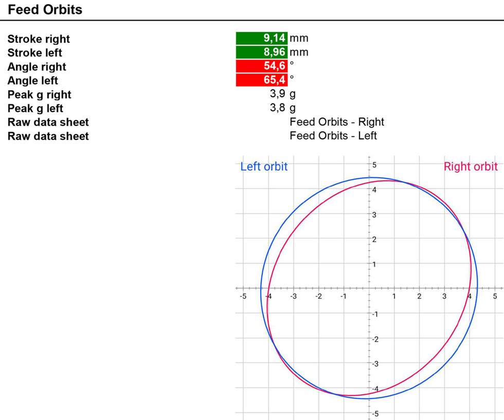Screen dimensions: 504x420
Task: Click the green Stroke right value 9,14
Action: (x=262, y=39)
